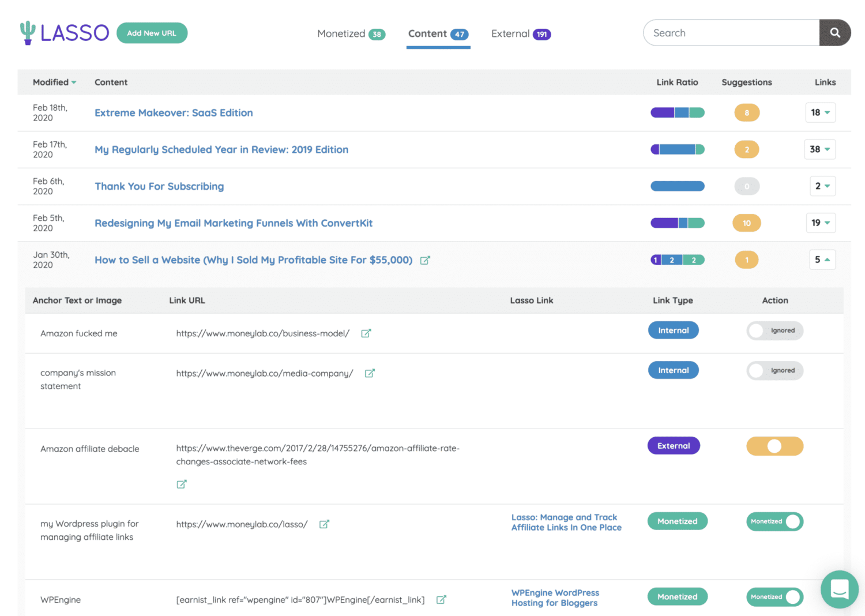Click Monetized link type badge for WPEngine

pos(678,597)
